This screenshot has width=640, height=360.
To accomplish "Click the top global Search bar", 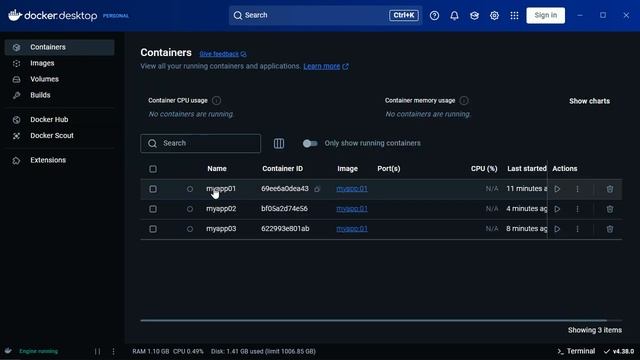I will pyautogui.click(x=325, y=16).
